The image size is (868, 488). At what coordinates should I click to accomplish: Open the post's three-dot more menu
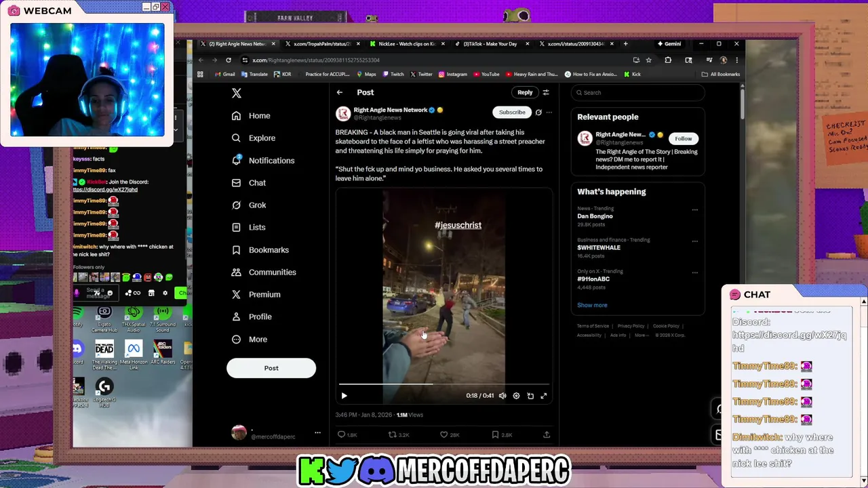549,113
